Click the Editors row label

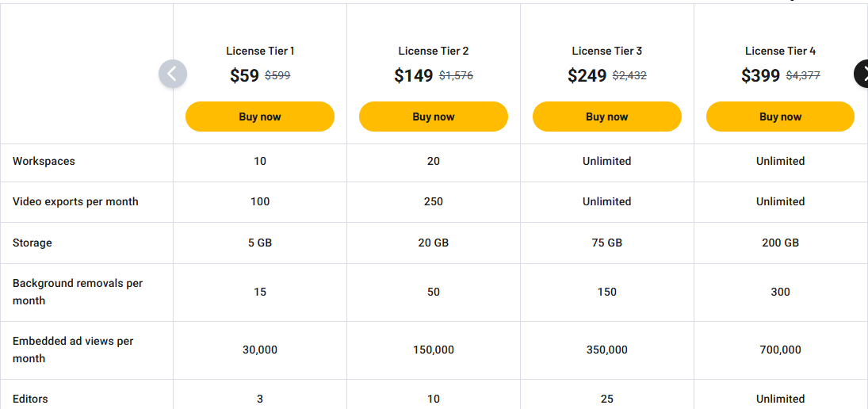(30, 399)
